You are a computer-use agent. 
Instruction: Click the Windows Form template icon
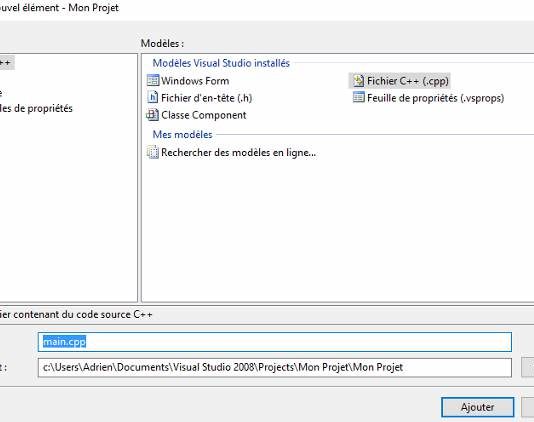[153, 80]
